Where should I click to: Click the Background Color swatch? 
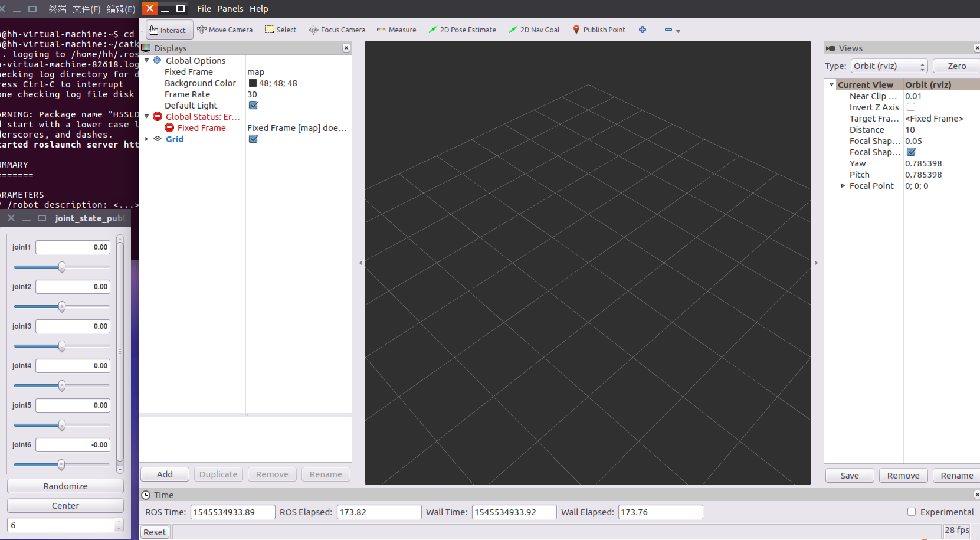click(253, 83)
